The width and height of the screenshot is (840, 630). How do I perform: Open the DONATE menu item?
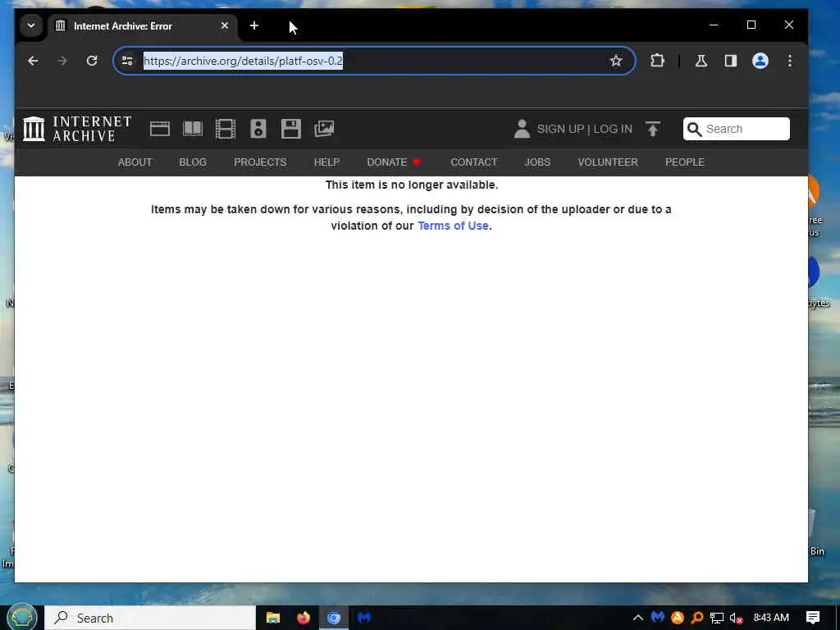(x=395, y=162)
